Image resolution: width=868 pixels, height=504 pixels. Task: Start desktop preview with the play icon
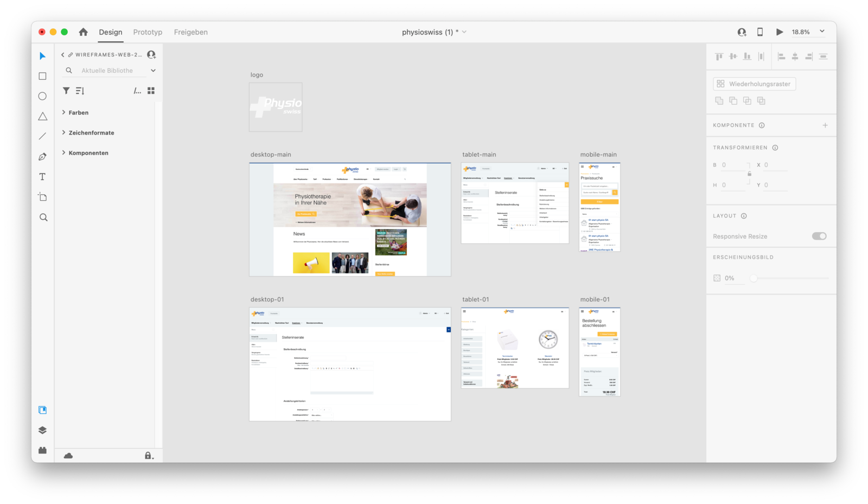click(x=780, y=32)
